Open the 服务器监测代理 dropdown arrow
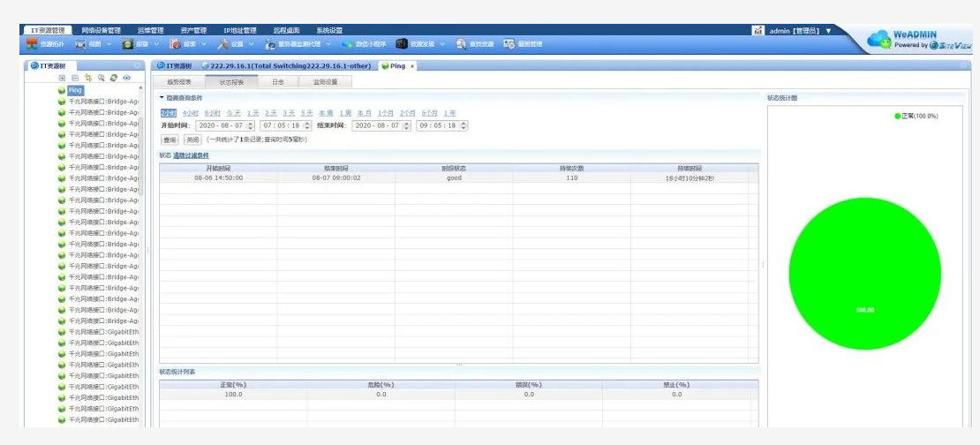 tap(328, 44)
